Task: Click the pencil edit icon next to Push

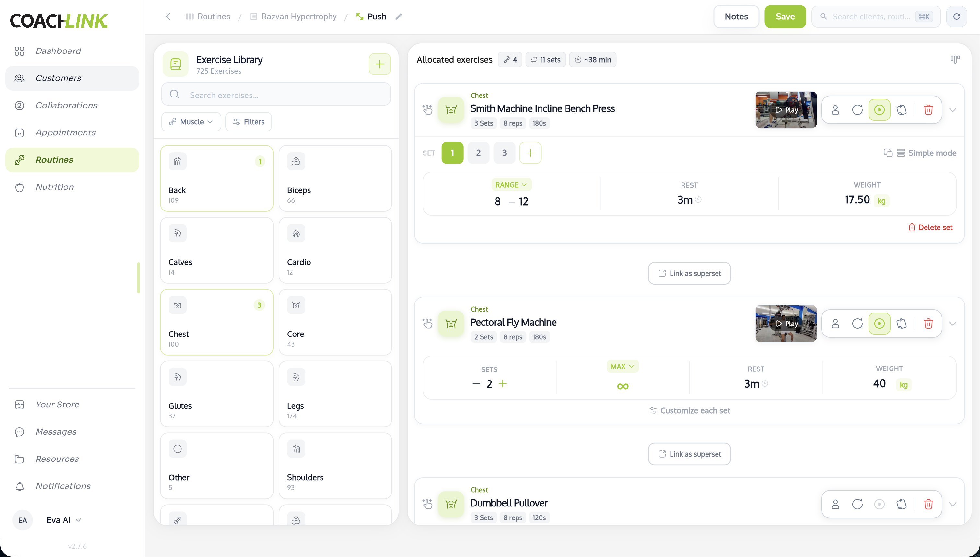Action: (x=399, y=17)
